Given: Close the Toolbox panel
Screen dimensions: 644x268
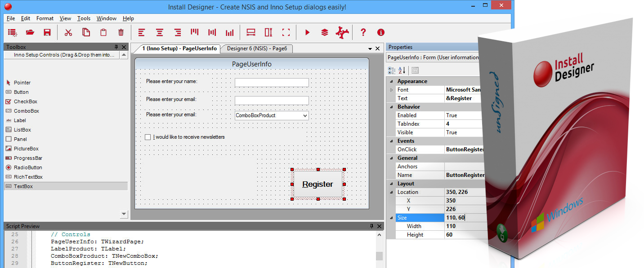Looking at the screenshot, I should point(124,47).
